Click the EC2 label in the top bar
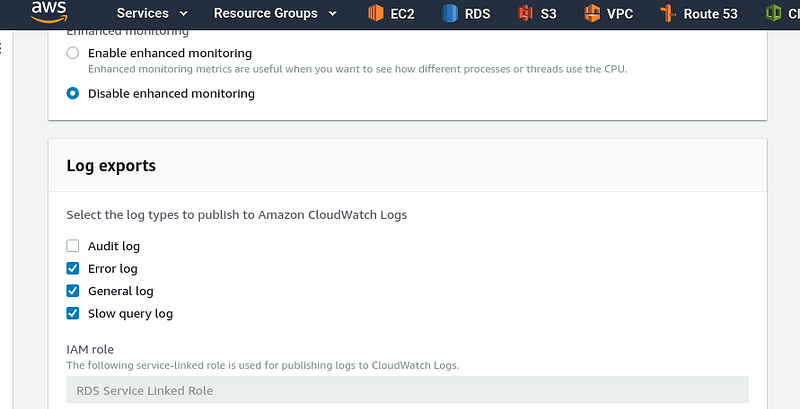Image resolution: width=800 pixels, height=409 pixels. 403,14
